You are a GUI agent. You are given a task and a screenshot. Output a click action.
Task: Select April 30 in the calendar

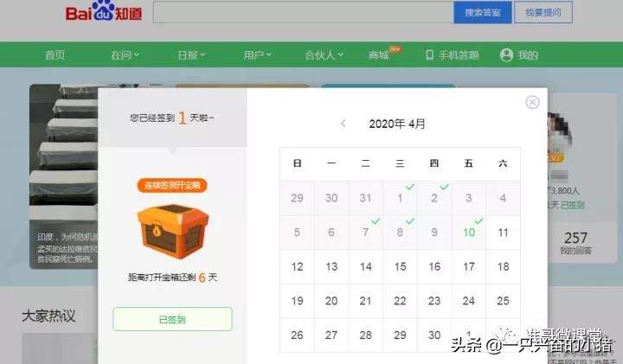point(434,335)
